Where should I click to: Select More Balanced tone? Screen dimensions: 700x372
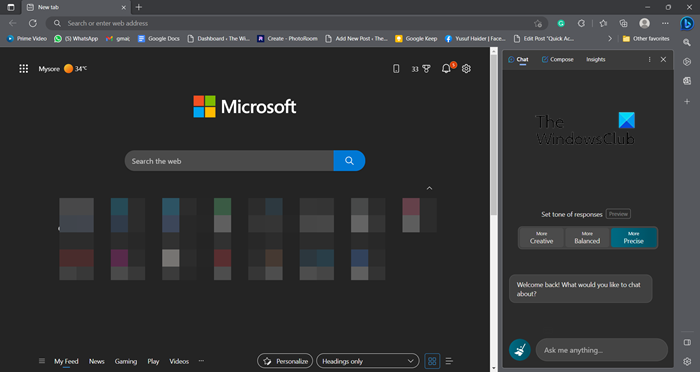tap(587, 238)
